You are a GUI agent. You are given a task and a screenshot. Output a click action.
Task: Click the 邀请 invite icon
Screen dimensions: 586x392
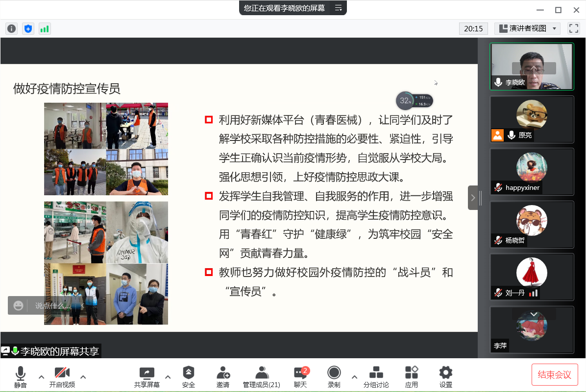click(x=223, y=377)
